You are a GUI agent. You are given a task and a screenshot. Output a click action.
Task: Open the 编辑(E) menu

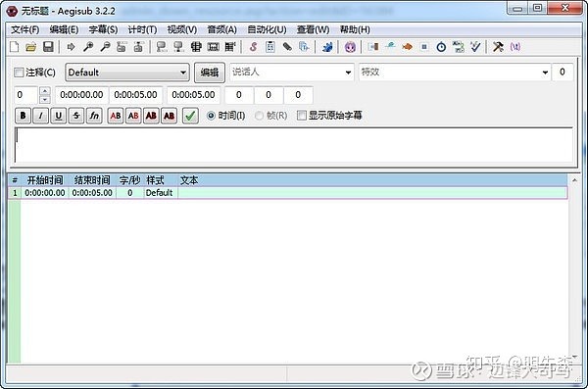(x=64, y=29)
